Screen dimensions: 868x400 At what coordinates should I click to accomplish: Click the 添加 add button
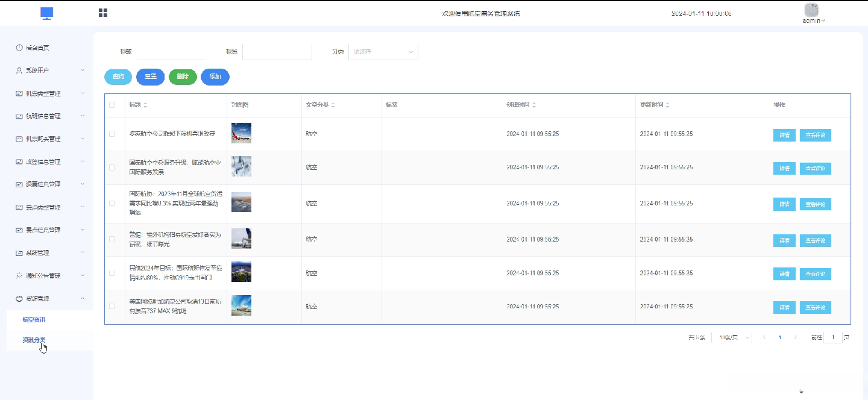tap(215, 77)
